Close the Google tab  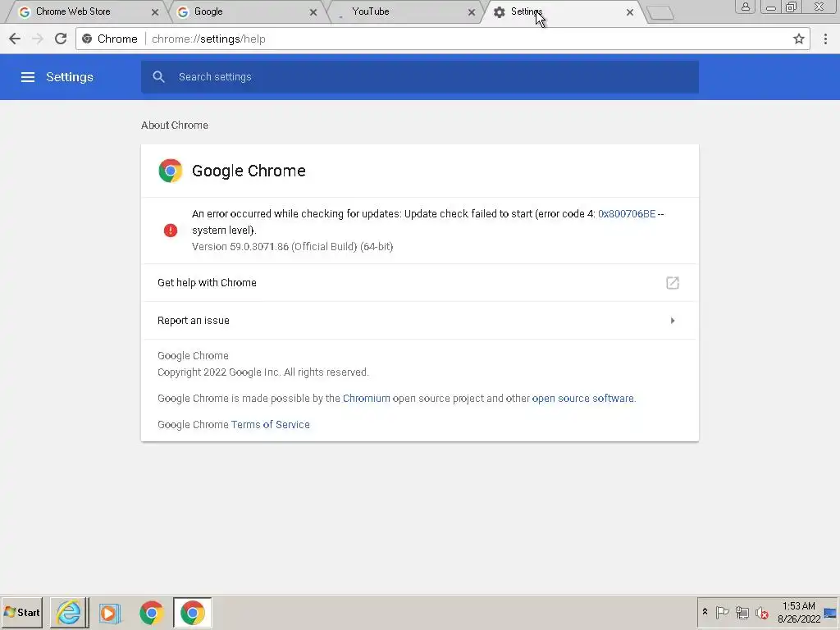tap(313, 11)
